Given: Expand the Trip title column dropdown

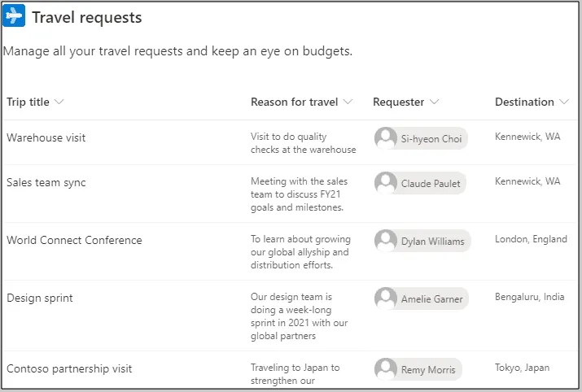Looking at the screenshot, I should [59, 102].
